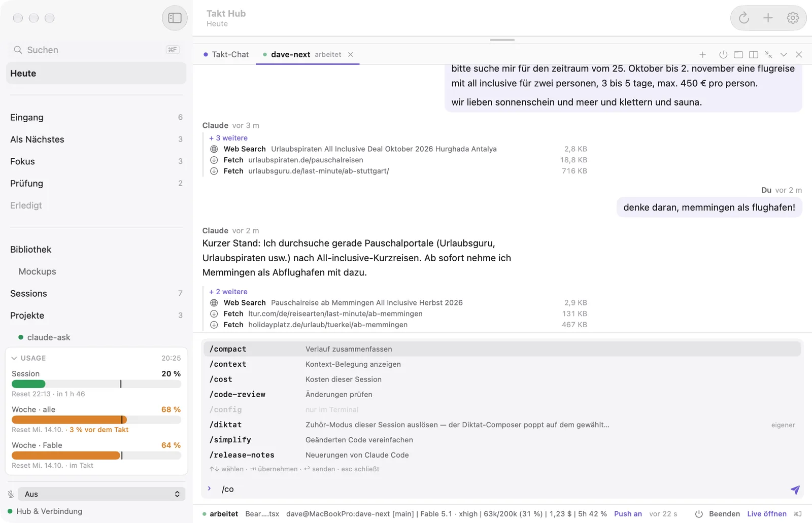This screenshot has width=812, height=523.
Task: Open Eingang in sidebar
Action: pyautogui.click(x=96, y=117)
